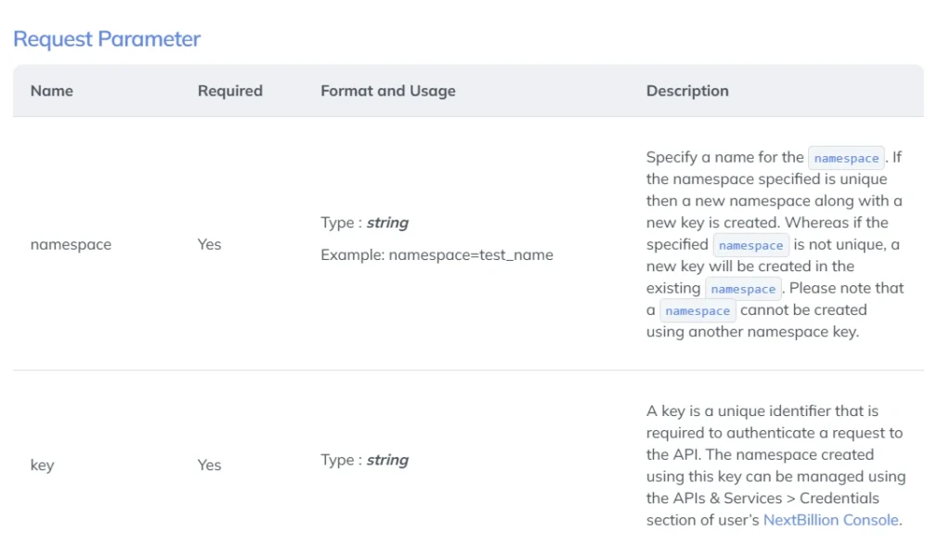Click namespace code tag after 'existing'
The width and height of the screenshot is (951, 560).
click(x=743, y=290)
